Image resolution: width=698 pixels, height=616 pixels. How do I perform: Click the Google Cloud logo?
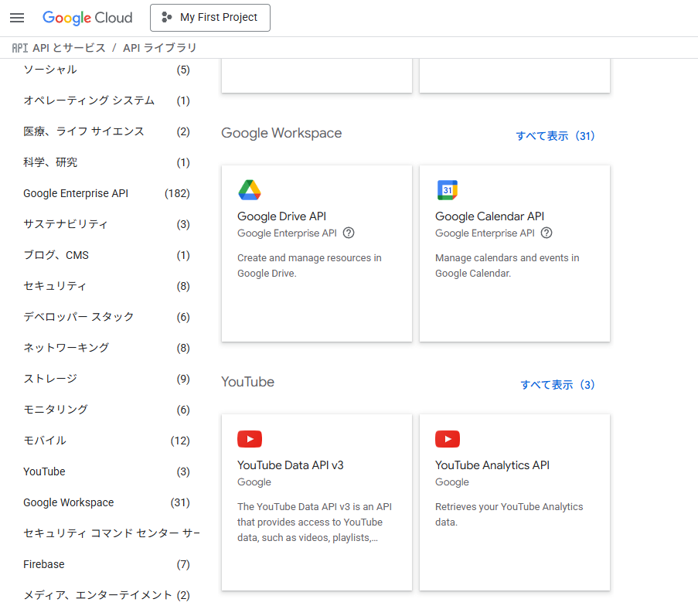87,18
